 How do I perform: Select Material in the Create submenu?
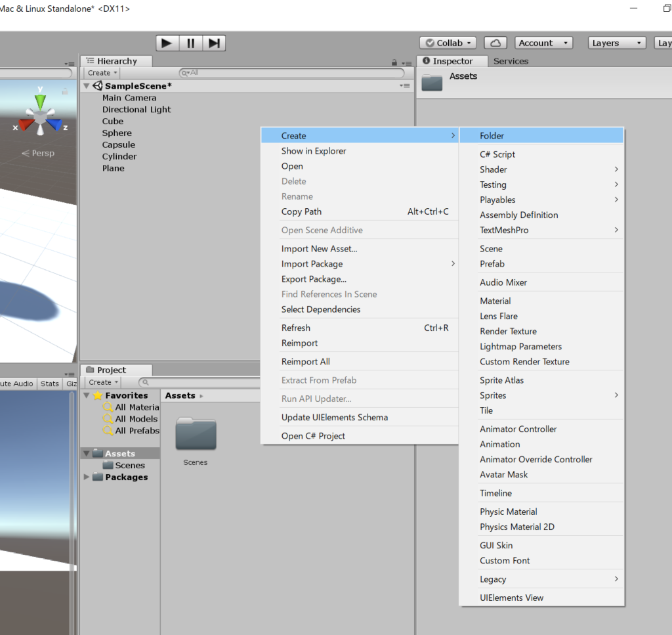[495, 301]
